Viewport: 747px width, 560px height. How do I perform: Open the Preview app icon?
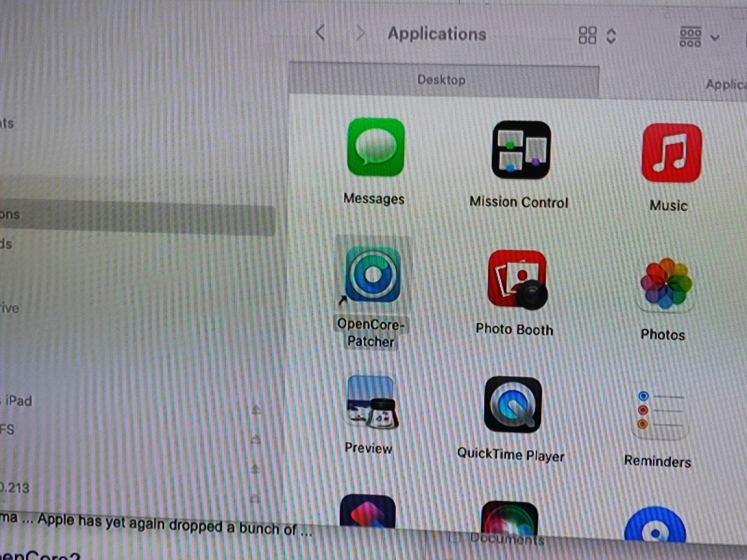tap(370, 402)
